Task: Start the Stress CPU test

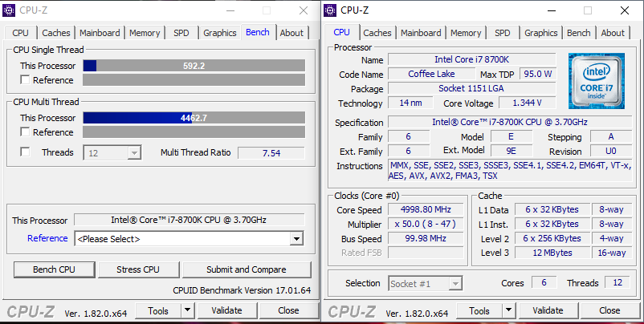Action: pyautogui.click(x=138, y=269)
